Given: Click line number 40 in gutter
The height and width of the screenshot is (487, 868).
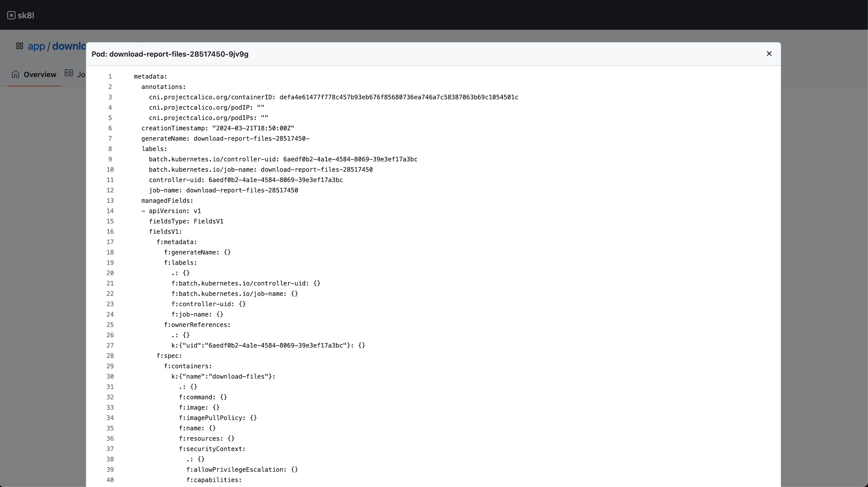Looking at the screenshot, I should point(110,480).
